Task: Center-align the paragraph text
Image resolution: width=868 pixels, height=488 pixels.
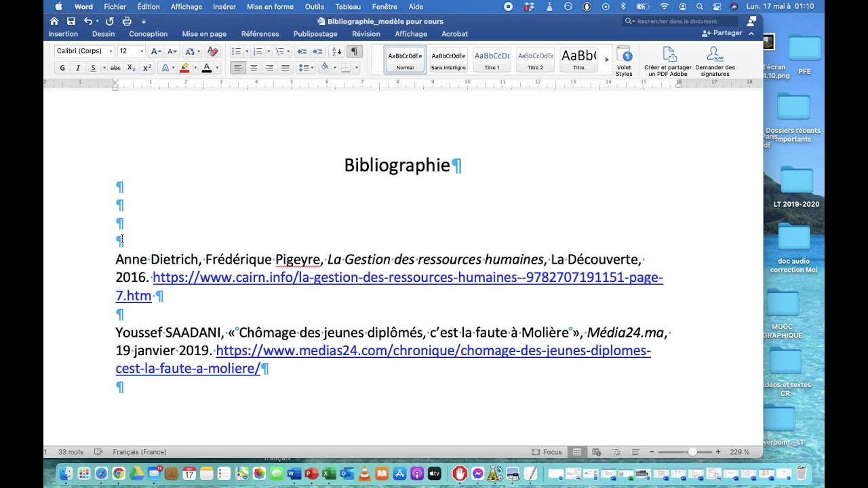Action: 254,68
